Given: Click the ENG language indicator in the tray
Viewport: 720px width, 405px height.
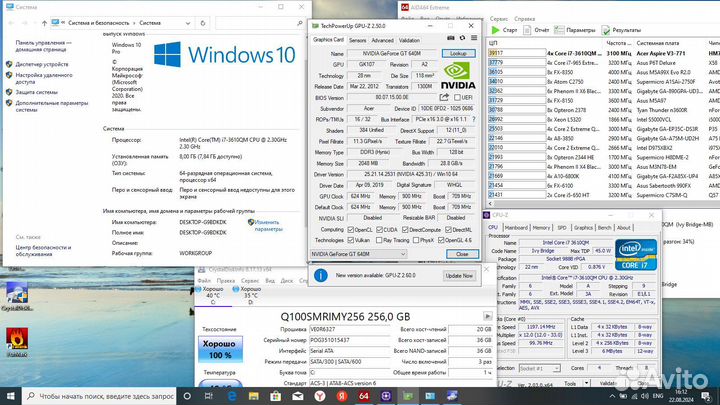Looking at the screenshot, I should coord(658,396).
